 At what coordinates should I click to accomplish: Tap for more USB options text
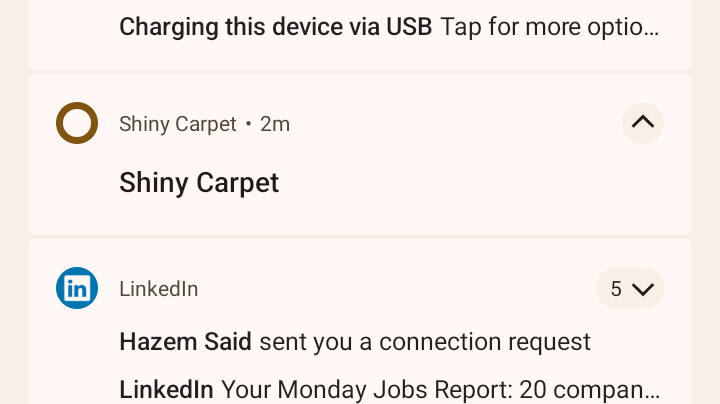tap(549, 27)
